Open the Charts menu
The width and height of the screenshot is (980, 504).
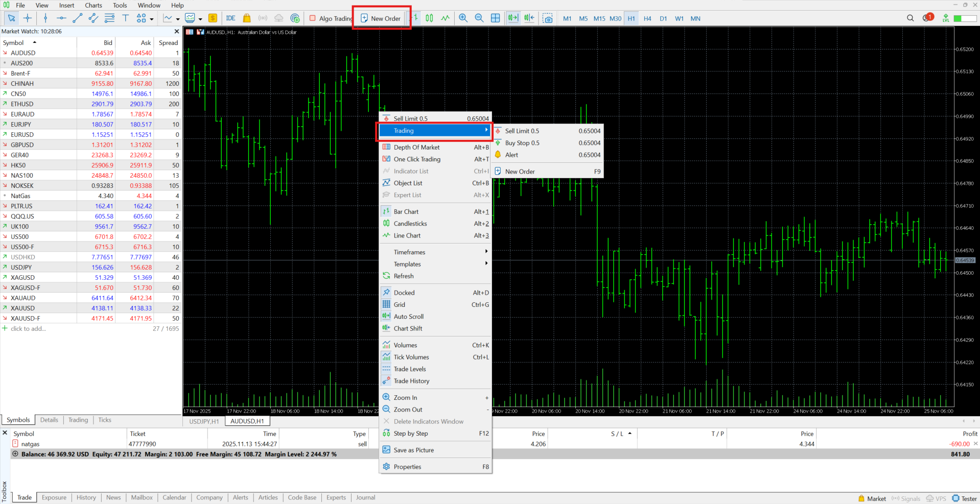coord(94,5)
